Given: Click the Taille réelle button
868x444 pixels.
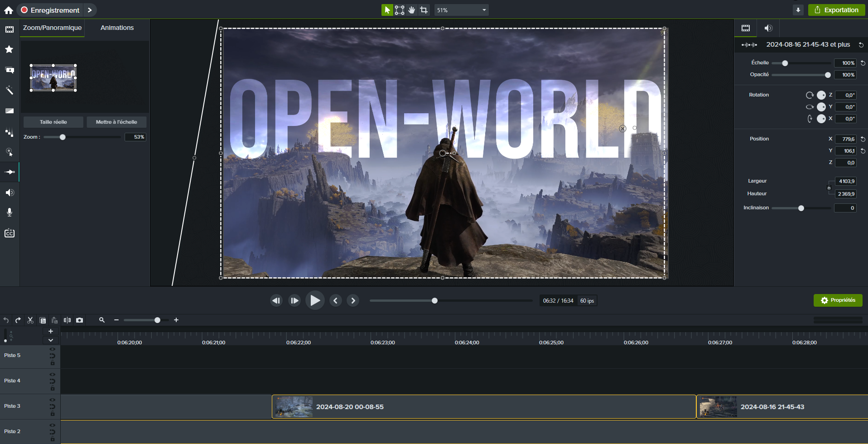Looking at the screenshot, I should 53,122.
